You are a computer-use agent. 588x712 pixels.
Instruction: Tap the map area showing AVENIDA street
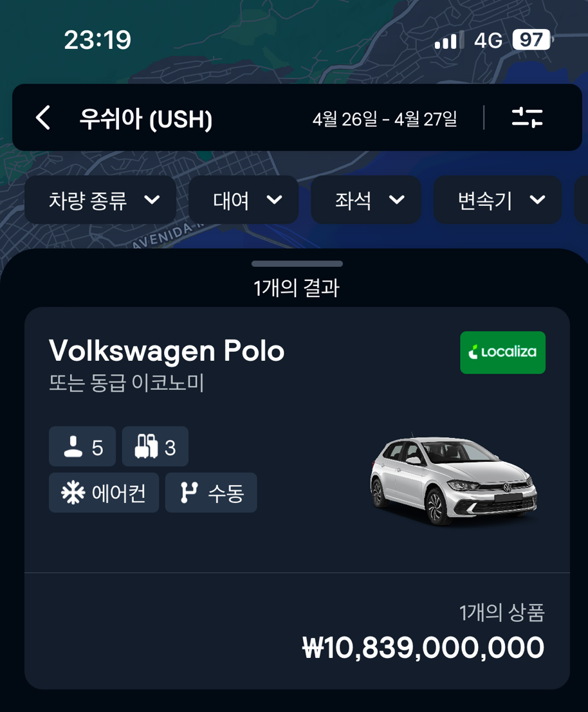(x=169, y=235)
